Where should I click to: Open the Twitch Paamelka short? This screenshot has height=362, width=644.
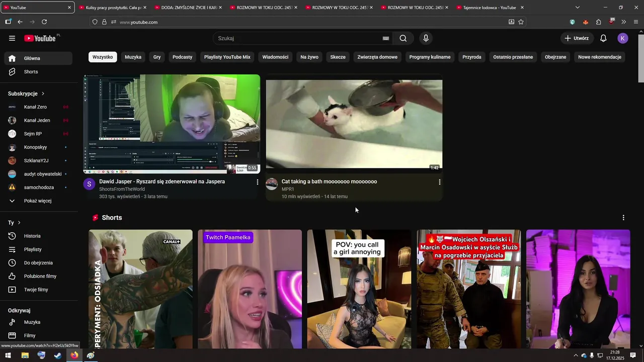click(x=250, y=289)
